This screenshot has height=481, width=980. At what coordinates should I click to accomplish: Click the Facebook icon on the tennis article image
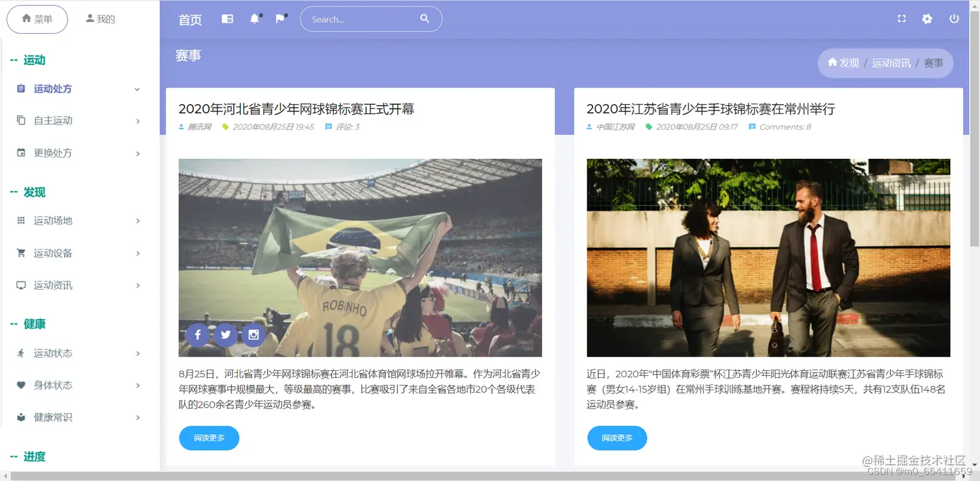pos(197,334)
